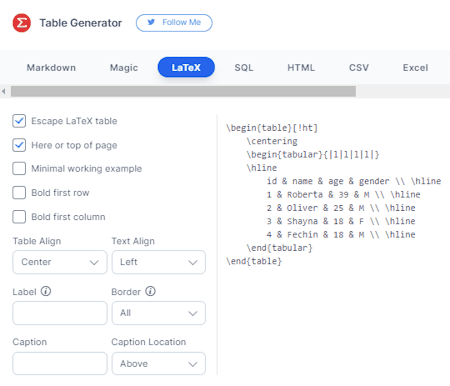Enable Minimal working example checkbox
This screenshot has height=386, width=450.
tap(19, 168)
